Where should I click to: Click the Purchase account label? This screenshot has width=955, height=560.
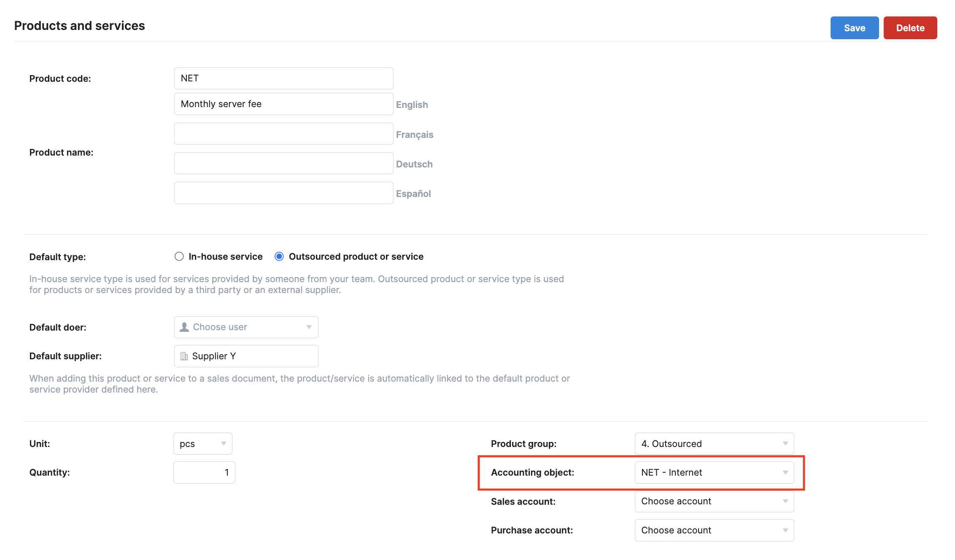click(x=532, y=530)
